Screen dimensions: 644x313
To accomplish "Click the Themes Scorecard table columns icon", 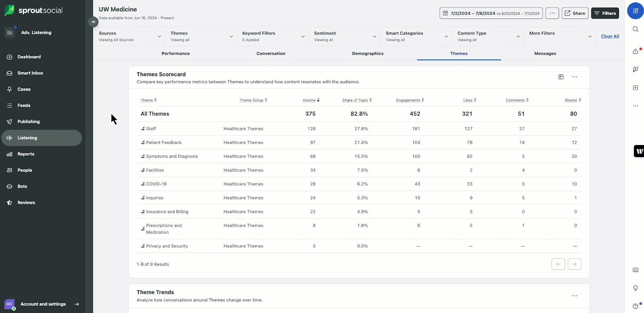I will 561,77.
